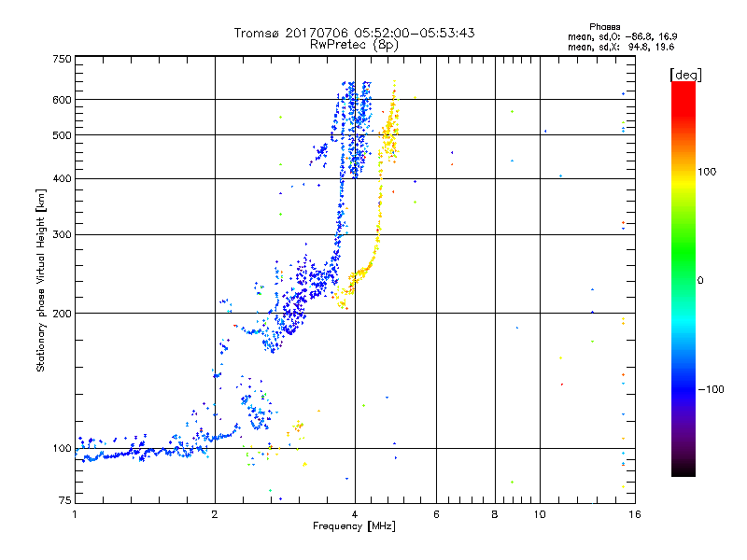Click the 'mean, sd,X: 94.8, 19.6' line
The width and height of the screenshot is (747, 560).
621,47
